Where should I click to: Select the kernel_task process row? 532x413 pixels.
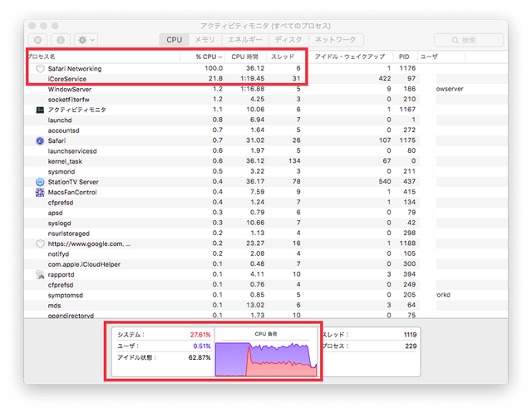pos(266,161)
